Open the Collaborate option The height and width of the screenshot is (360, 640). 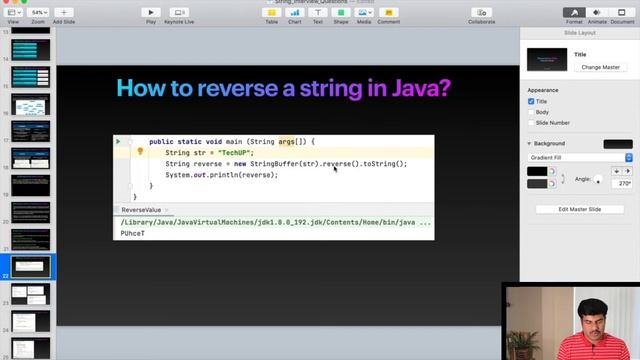[482, 13]
